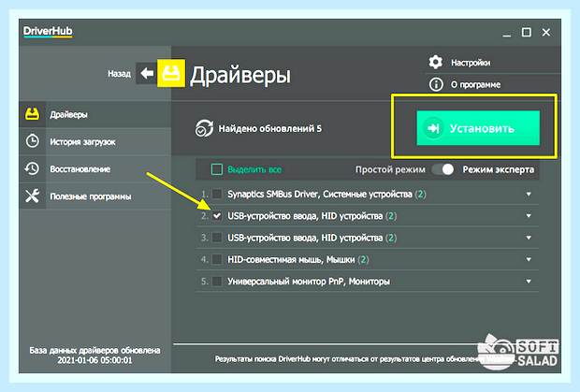580x392 pixels.
Task: Check the Выделить все checkbox
Action: 217,169
